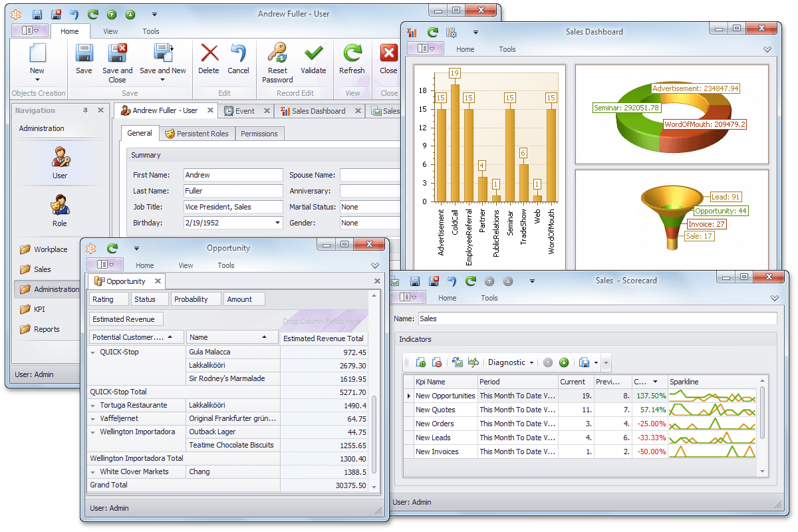Screen dimensions: 798x532
Task: Open the Sales Dashboard document tab
Action: tap(318, 111)
